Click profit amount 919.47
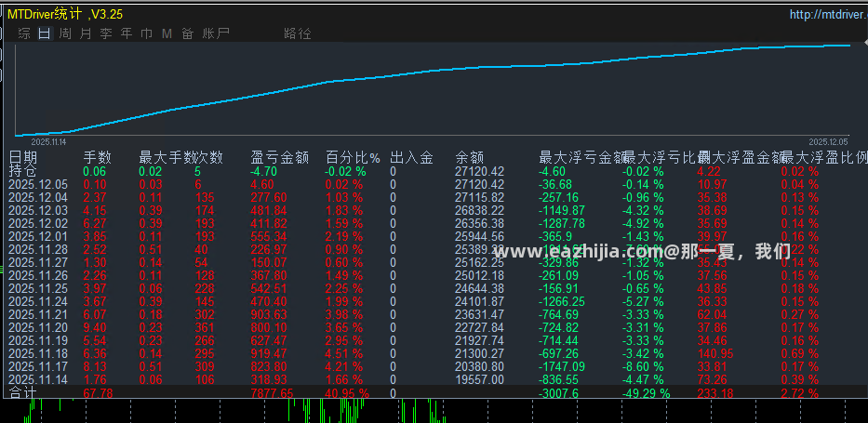The width and height of the screenshot is (868, 423). coord(269,353)
